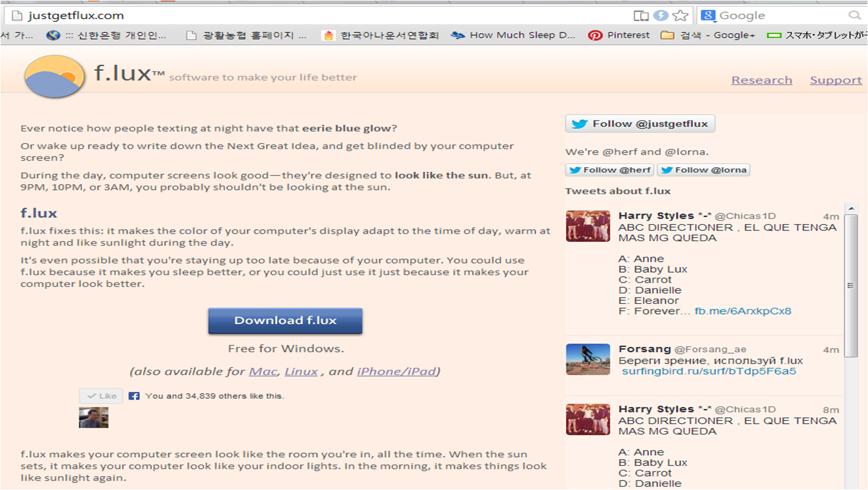
Task: Click the 'We're @herf and @lorna.' text
Action: point(637,151)
